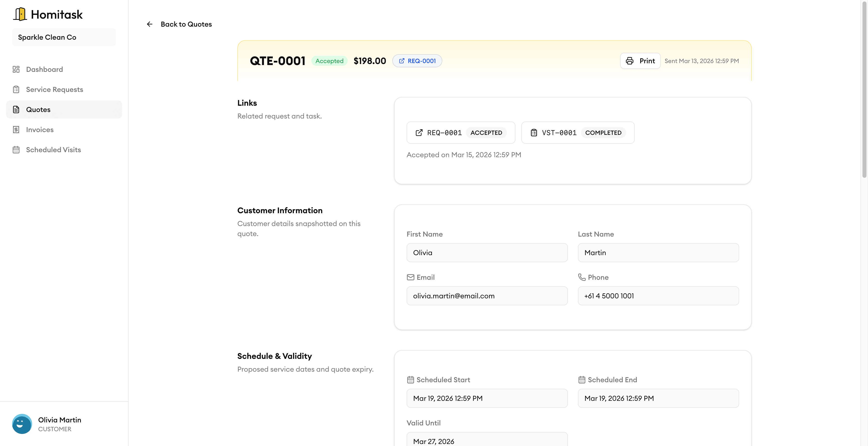The width and height of the screenshot is (868, 446).
Task: Click Back to Quotes
Action: click(186, 24)
